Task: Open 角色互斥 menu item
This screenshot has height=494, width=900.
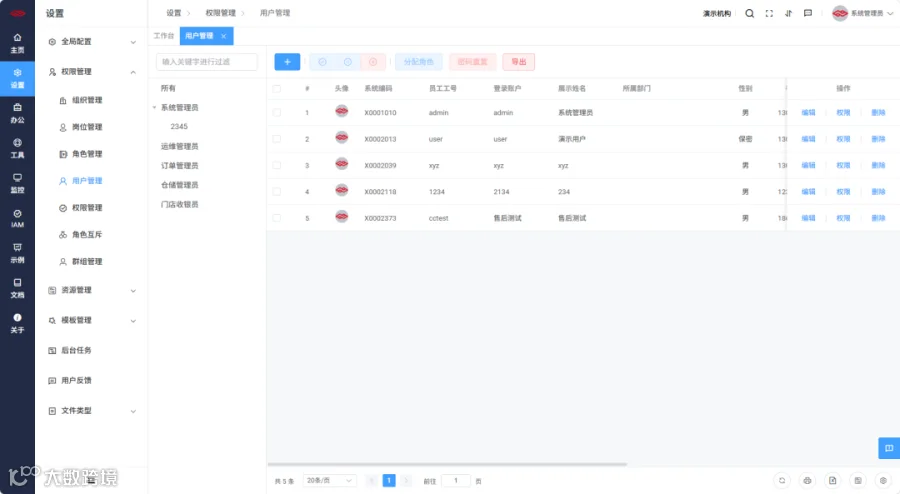Action: [x=87, y=235]
